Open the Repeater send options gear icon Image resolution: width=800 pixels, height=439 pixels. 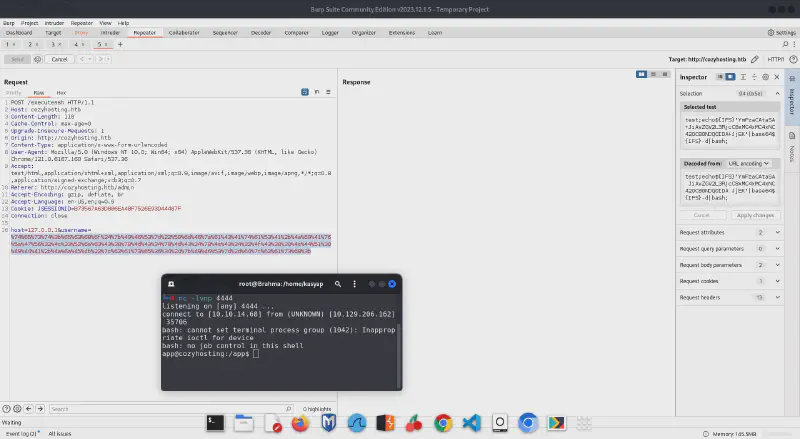pos(36,59)
